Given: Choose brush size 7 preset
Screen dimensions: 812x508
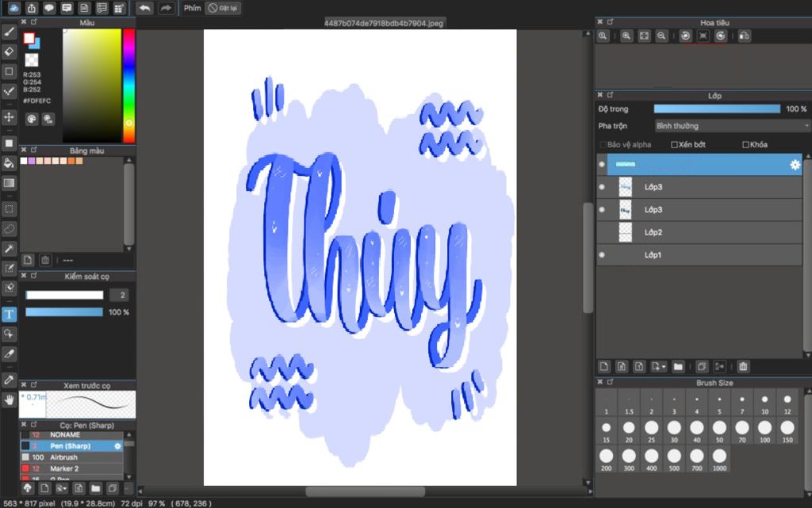Looking at the screenshot, I should tap(742, 403).
